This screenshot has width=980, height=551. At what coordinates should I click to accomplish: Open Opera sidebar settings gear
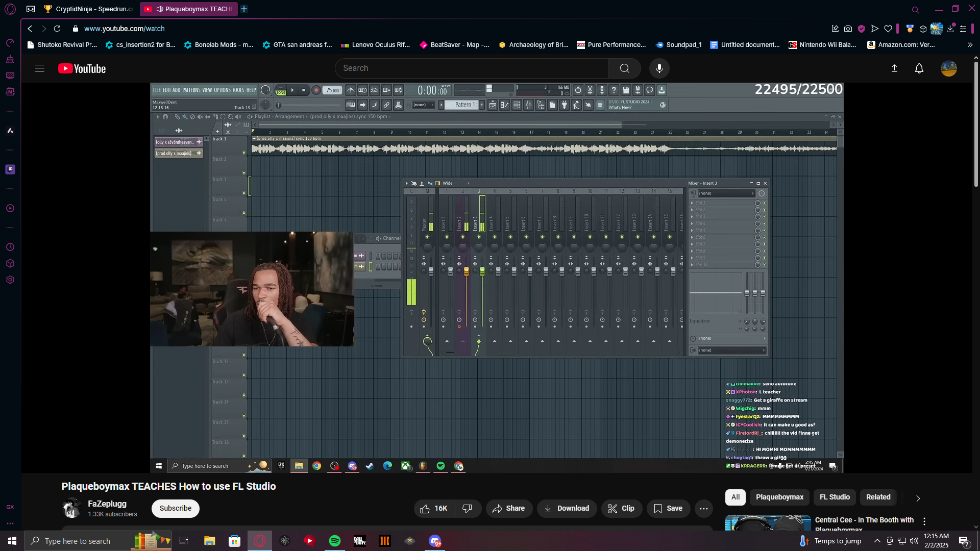(x=10, y=280)
